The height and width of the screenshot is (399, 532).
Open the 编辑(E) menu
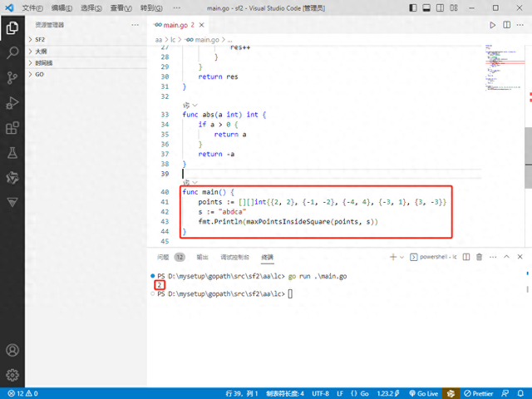tap(62, 8)
